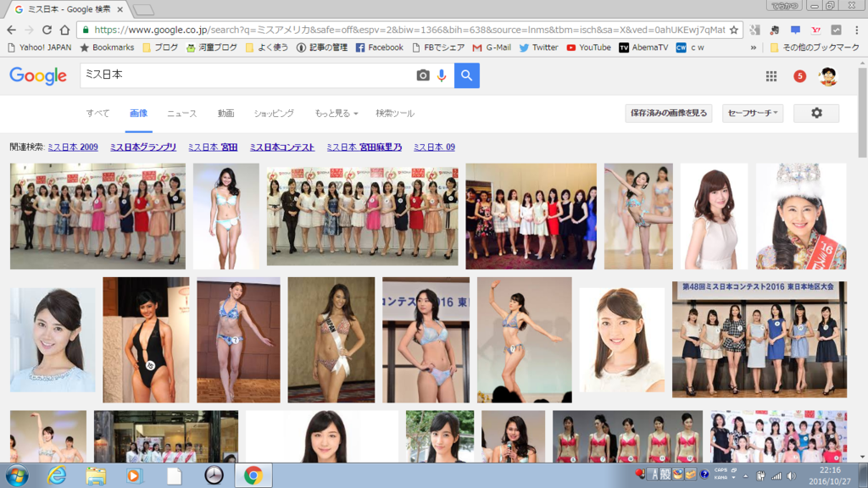This screenshot has width=868, height=488.
Task: Open the ブログ bookmark folder
Action: tap(160, 47)
